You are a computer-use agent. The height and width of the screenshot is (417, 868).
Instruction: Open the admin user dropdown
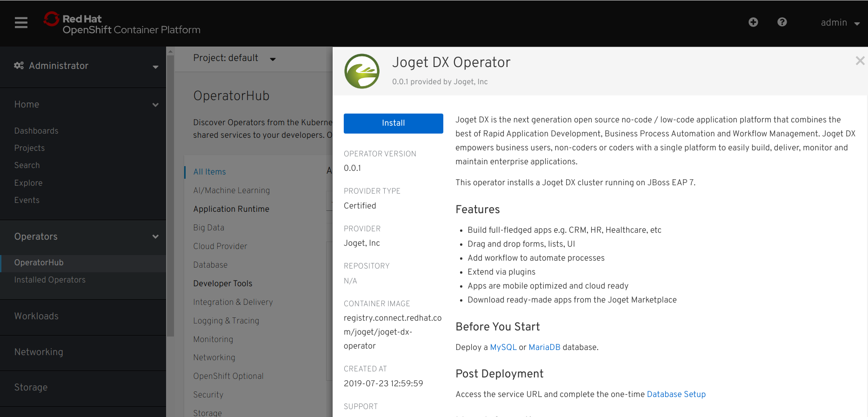click(x=840, y=23)
